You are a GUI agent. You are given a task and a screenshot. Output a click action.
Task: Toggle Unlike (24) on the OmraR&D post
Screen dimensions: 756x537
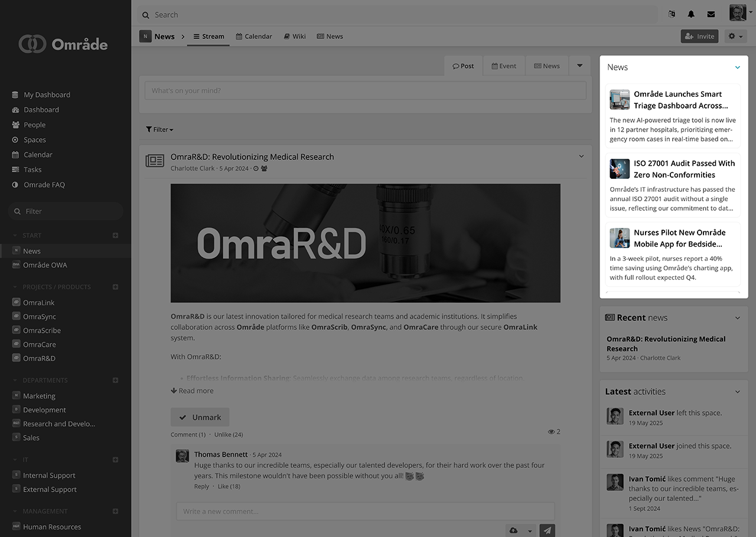229,434
